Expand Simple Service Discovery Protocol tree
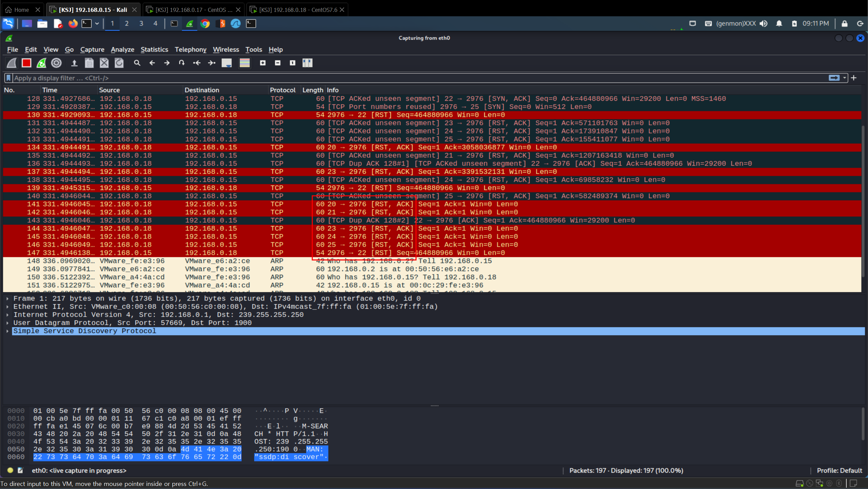Viewport: 868px width, 489px height. tap(7, 331)
